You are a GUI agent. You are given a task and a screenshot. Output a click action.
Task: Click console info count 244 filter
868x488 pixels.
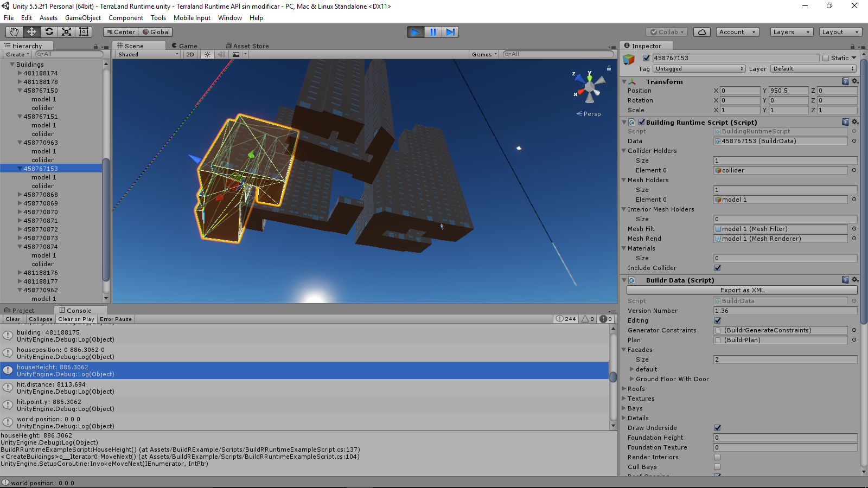point(566,319)
